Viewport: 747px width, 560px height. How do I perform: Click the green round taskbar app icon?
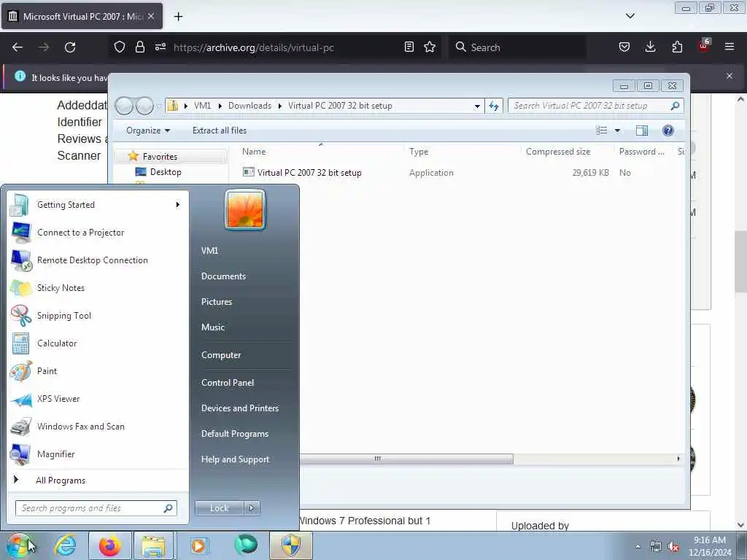coord(246,545)
